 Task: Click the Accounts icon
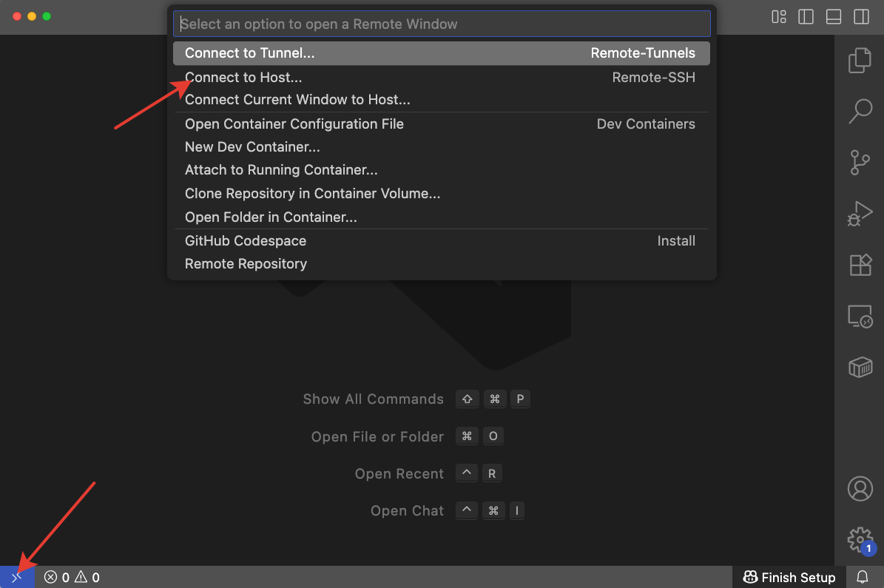point(860,489)
